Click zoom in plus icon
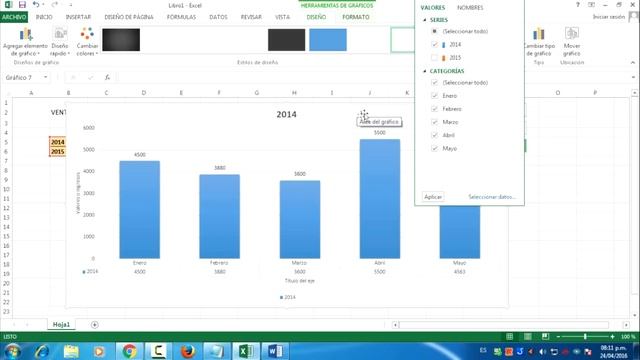Image resolution: width=640 pixels, height=360 pixels. (x=612, y=336)
